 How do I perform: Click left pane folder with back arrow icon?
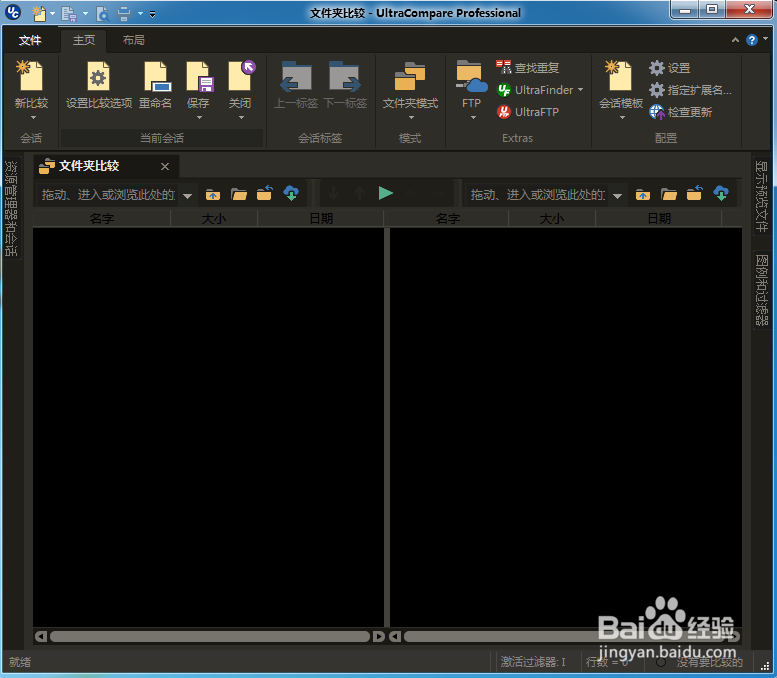pos(265,193)
